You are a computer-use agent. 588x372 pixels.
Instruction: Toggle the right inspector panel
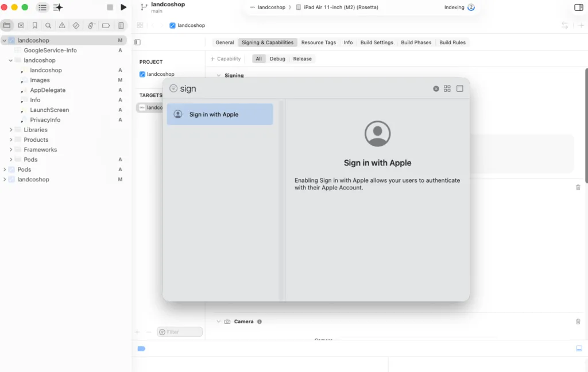(x=578, y=7)
